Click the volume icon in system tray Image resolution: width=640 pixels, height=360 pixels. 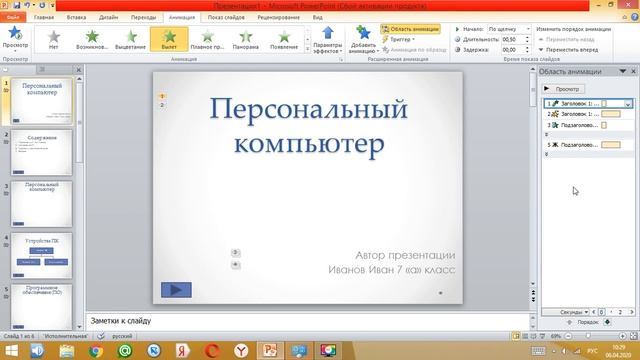tap(564, 351)
